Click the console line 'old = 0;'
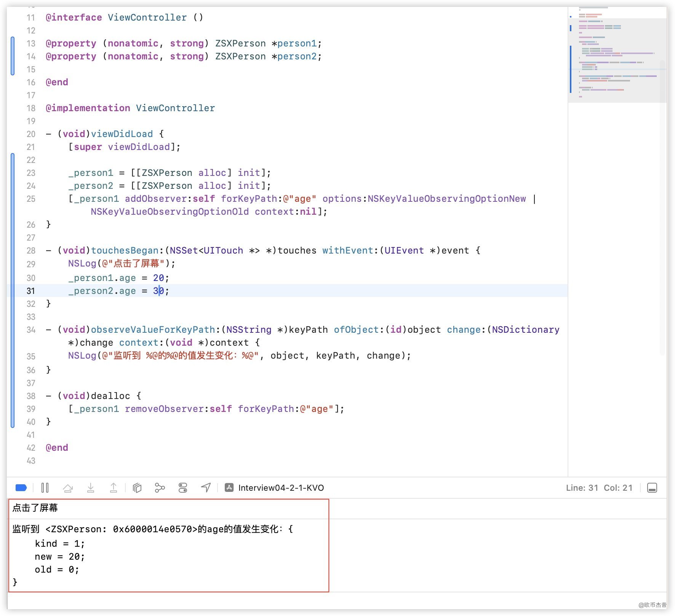 (x=57, y=570)
